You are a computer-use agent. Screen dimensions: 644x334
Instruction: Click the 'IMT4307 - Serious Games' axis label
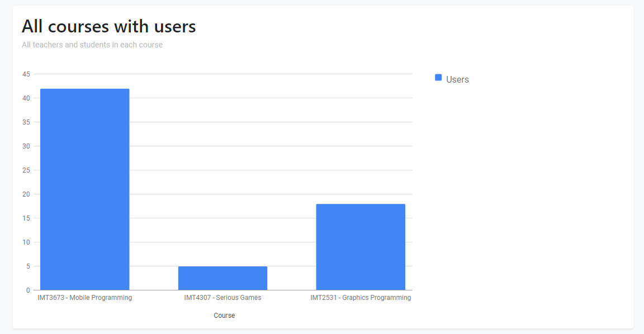tap(222, 298)
